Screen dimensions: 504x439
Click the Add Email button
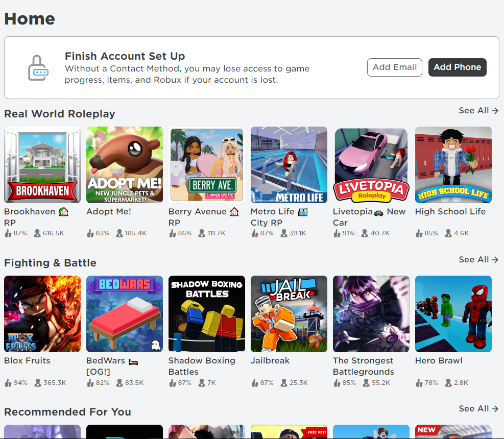click(x=395, y=67)
